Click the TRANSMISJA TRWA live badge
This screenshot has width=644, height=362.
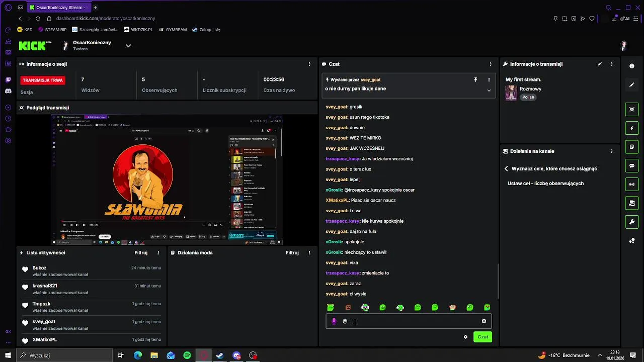(x=43, y=80)
